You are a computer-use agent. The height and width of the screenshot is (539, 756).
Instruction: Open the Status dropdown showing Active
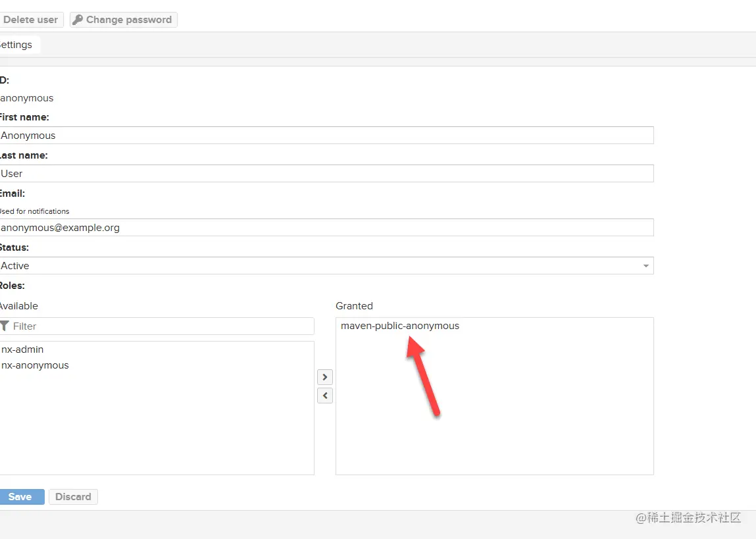(x=326, y=266)
